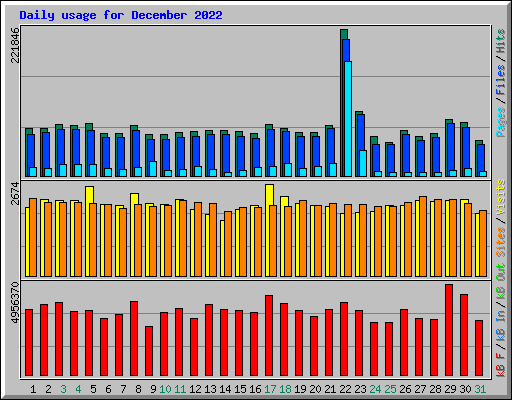Click the tall cyan pages bar for day 22
Viewport: 512px width, 400px height.
[348, 119]
